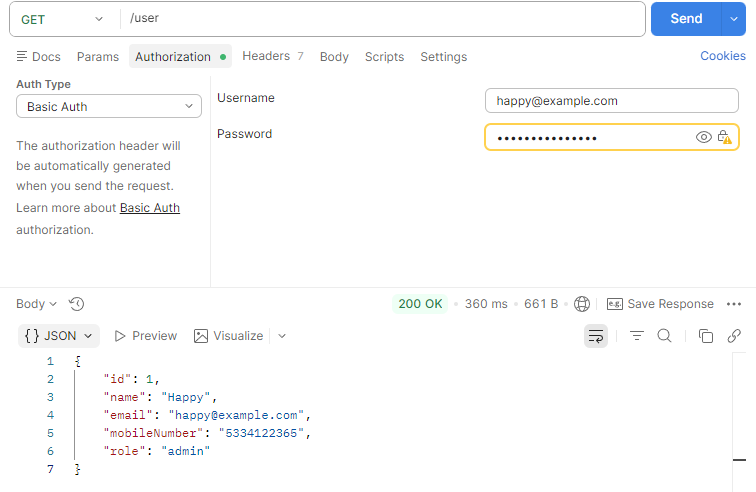Image resolution: width=756 pixels, height=492 pixels.
Task: Click the /user URL field
Action: (381, 19)
